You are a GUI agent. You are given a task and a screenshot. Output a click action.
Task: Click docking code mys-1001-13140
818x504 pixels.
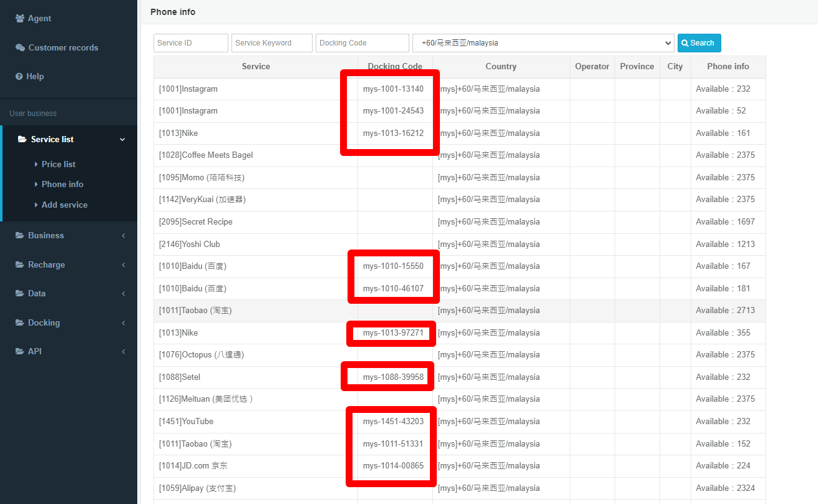pos(393,89)
